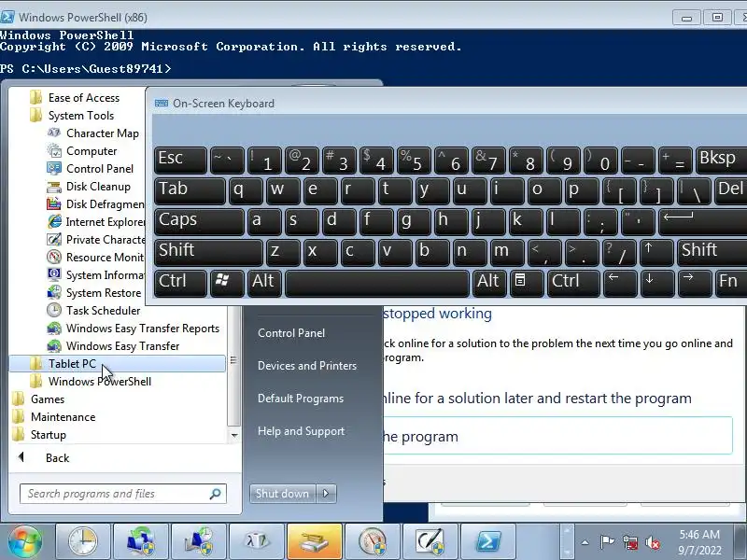The width and height of the screenshot is (747, 560).
Task: Click the network tray icon
Action: (x=629, y=542)
